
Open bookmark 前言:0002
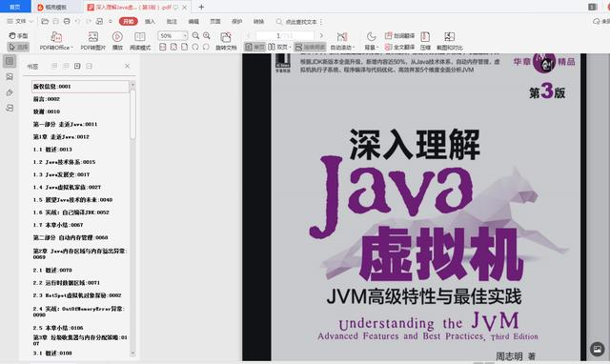pyautogui.click(x=47, y=99)
